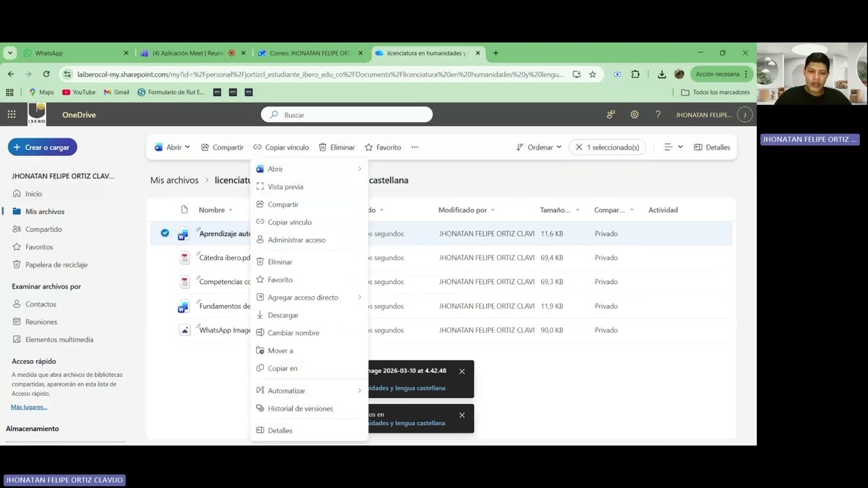Open the help question mark icon

tap(657, 115)
